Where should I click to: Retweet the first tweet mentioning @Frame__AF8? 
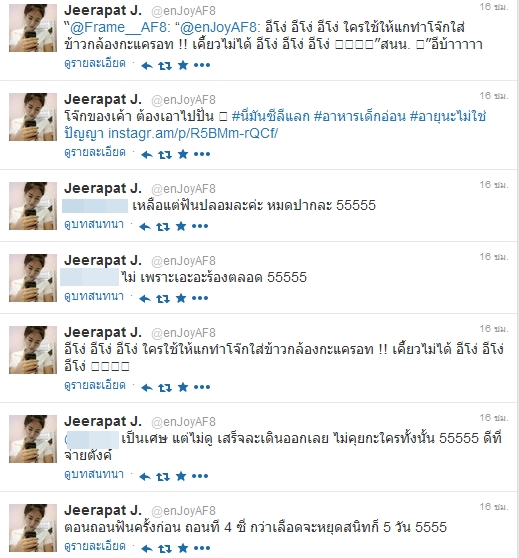165,65
